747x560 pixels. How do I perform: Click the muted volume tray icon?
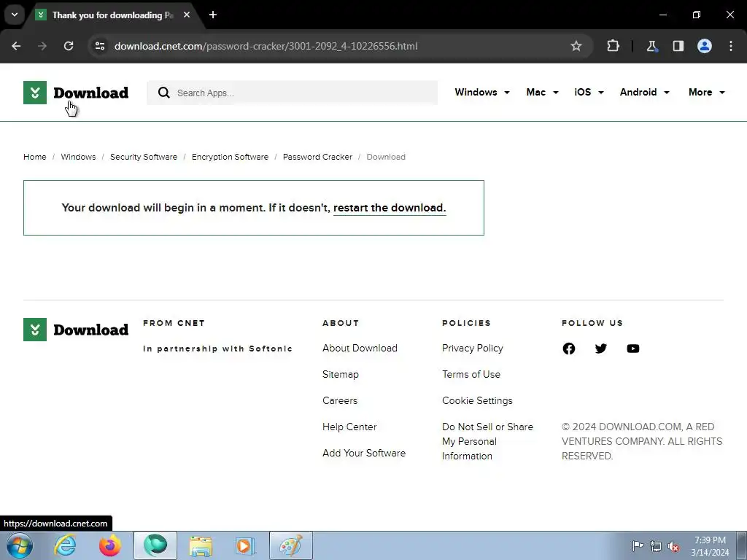[673, 546]
